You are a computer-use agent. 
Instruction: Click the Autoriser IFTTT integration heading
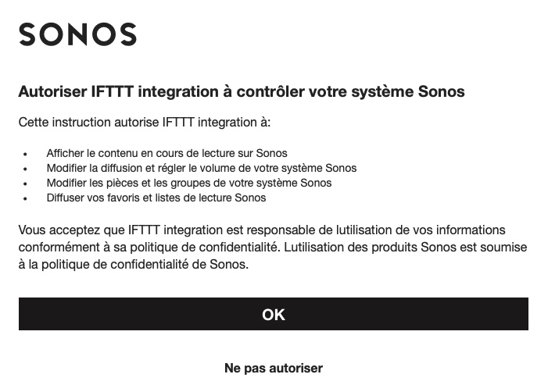point(242,92)
